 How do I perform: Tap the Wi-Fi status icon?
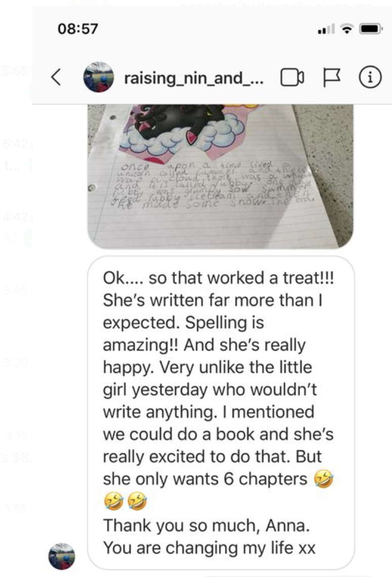point(347,29)
